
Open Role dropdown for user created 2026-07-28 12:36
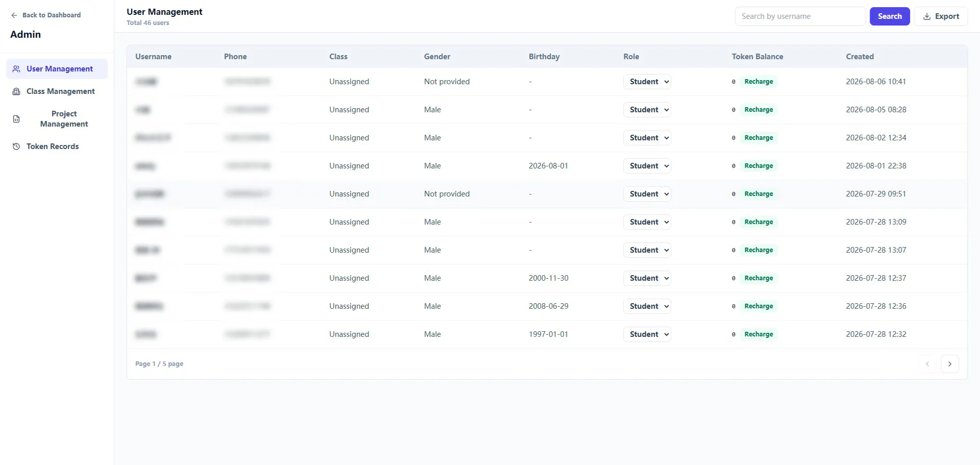(x=647, y=306)
